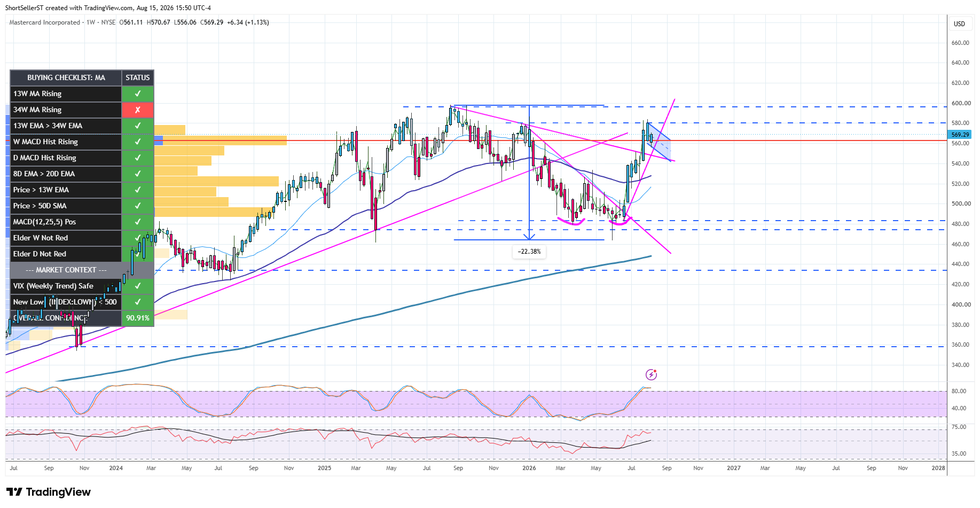
Task: Select the 1W interval label in the legend
Action: coord(91,22)
